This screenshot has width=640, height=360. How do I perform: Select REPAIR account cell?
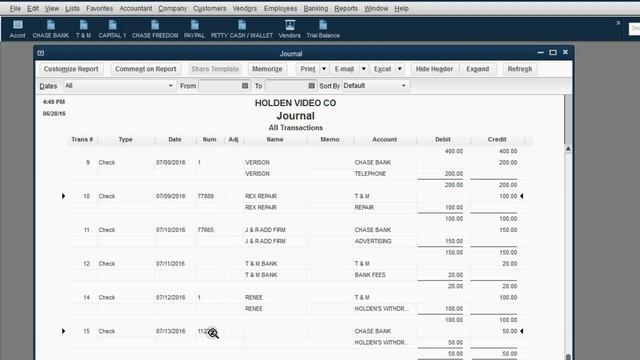(x=364, y=207)
